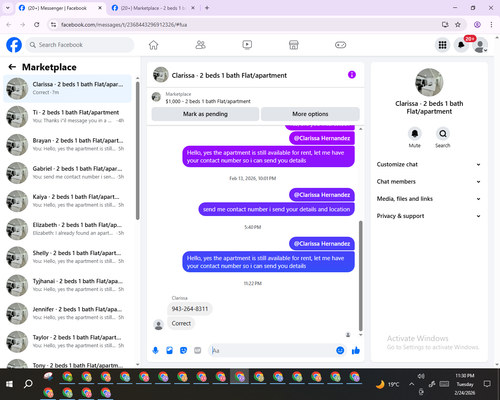Expand the Chat members section
The image size is (500, 400).
(429, 182)
